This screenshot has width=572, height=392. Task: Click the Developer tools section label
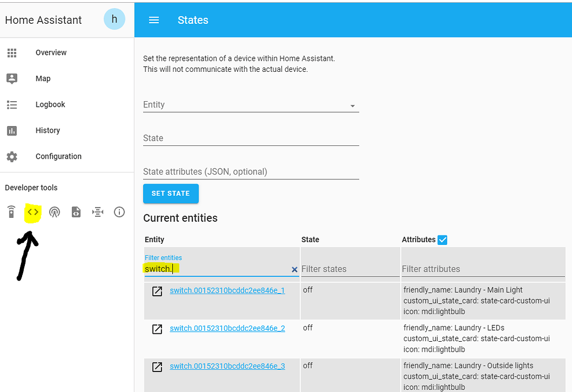click(x=31, y=187)
